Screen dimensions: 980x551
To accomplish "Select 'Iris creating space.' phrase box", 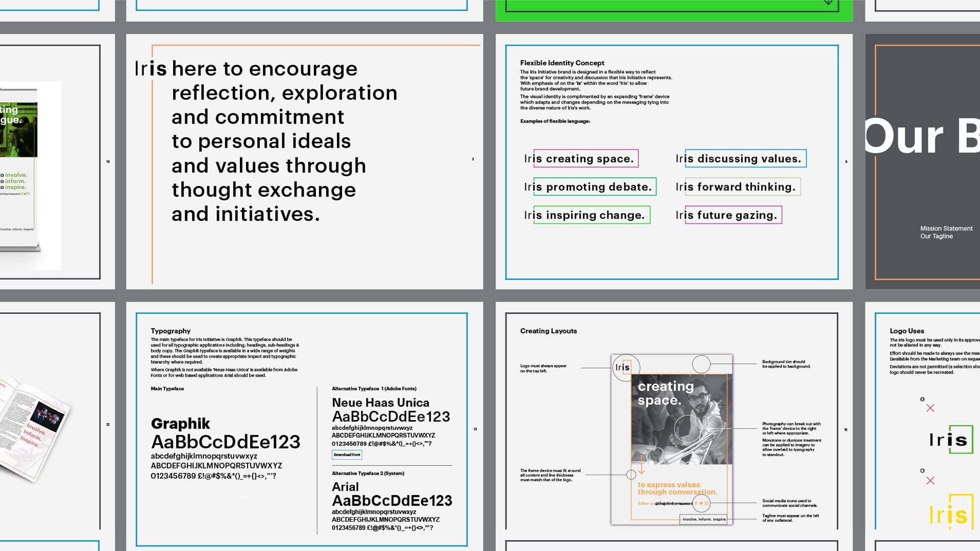I will click(x=585, y=159).
